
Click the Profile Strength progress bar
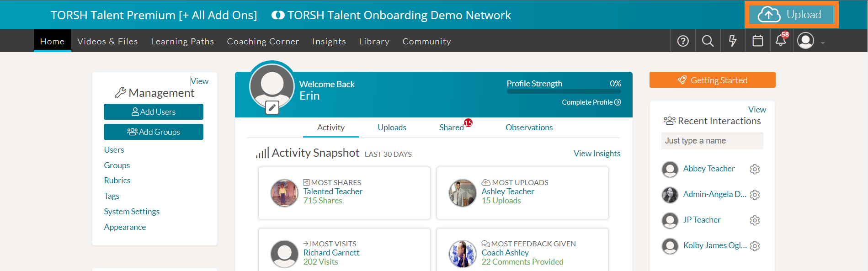(564, 92)
